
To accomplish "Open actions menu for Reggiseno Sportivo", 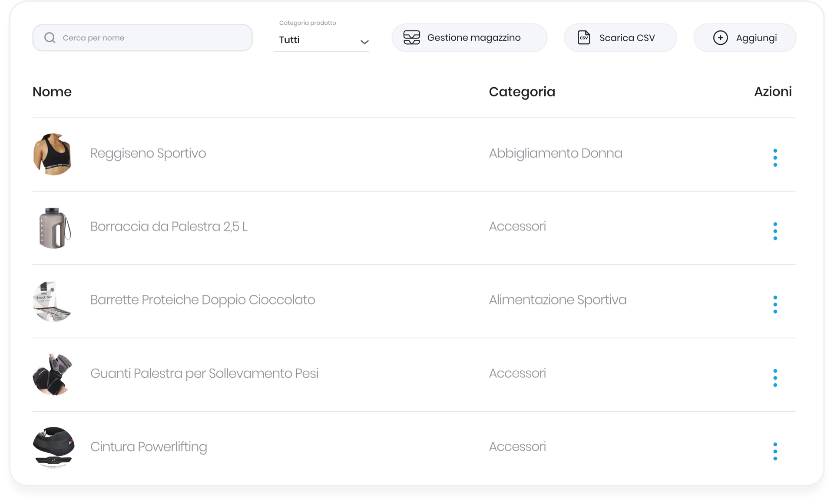I will [775, 158].
